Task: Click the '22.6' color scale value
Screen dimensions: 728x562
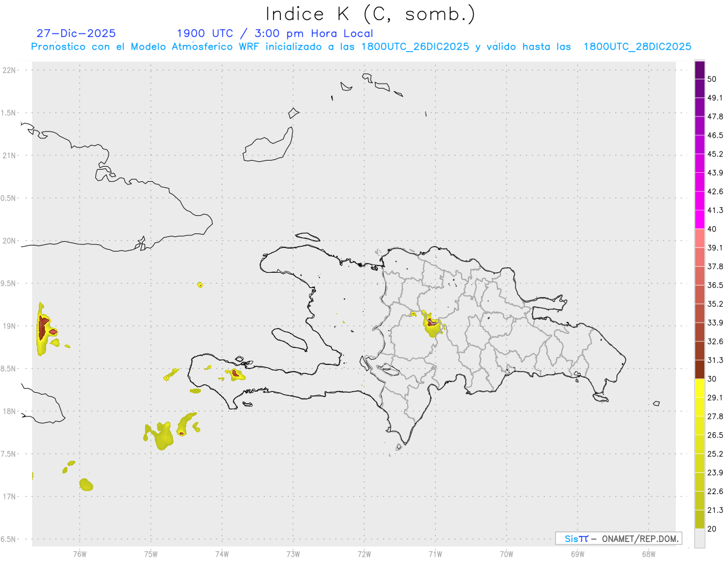Action: coord(716,492)
